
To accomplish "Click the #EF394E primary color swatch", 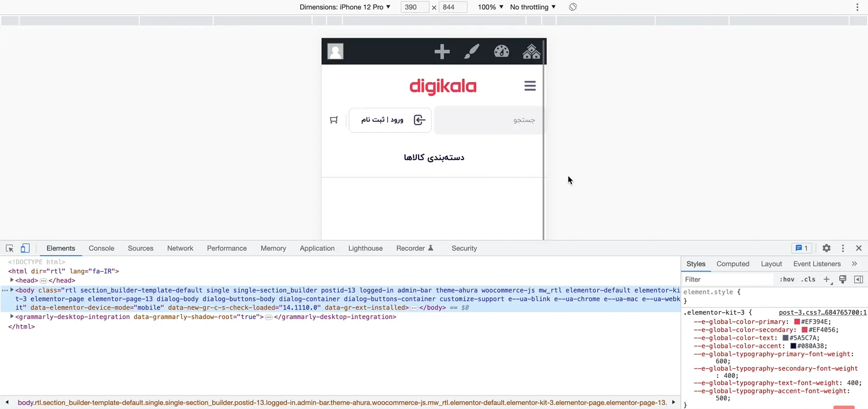I will pyautogui.click(x=797, y=322).
